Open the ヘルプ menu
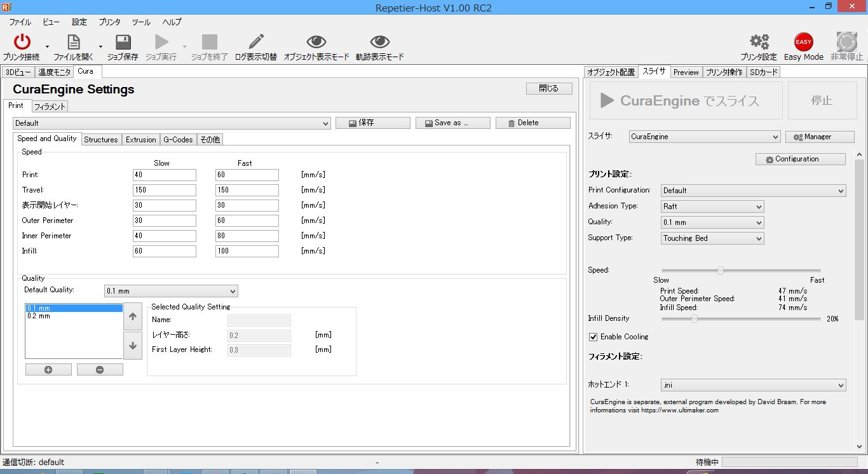 point(172,22)
